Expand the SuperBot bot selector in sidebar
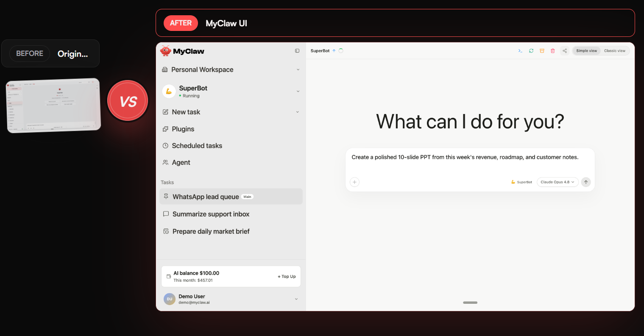 coord(298,91)
